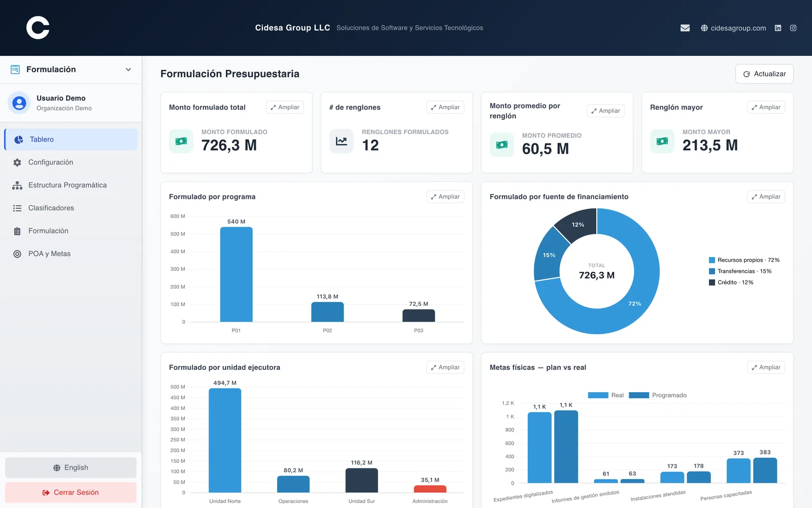The width and height of the screenshot is (812, 508).
Task: Expand the # de renglones card with Ampliar
Action: (x=445, y=107)
